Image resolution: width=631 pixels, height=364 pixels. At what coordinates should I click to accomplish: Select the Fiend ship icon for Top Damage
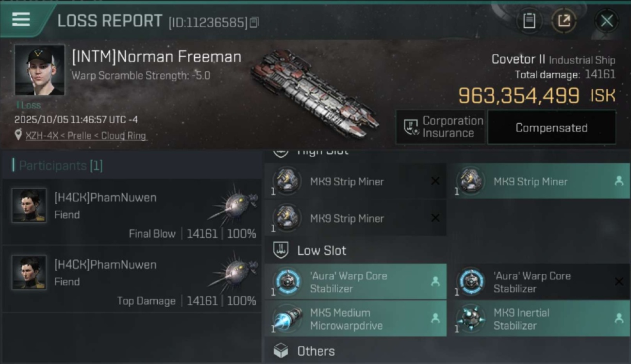(x=233, y=272)
